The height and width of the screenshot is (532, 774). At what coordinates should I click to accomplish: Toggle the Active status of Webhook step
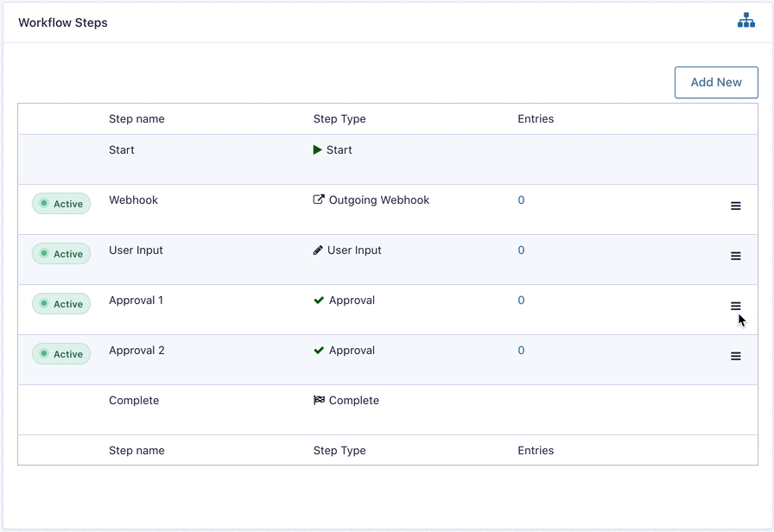click(61, 204)
